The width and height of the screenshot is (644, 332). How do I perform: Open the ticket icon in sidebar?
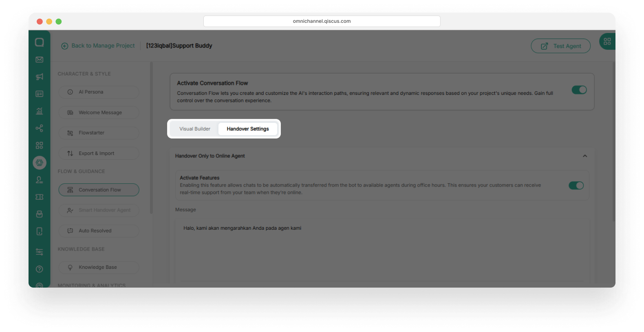40,197
